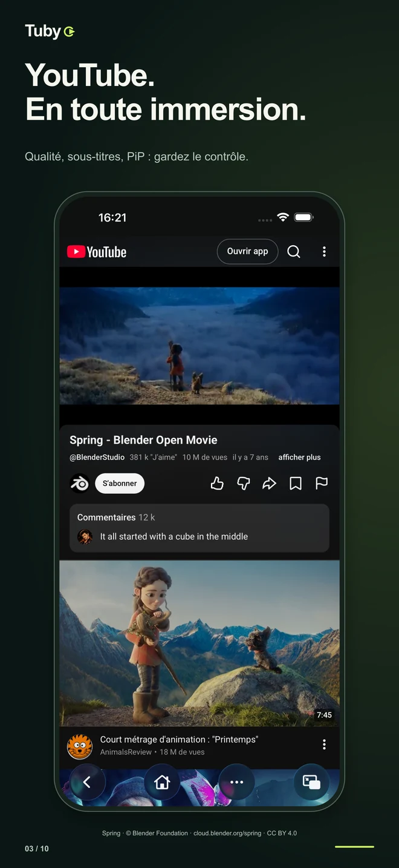Tap the Qualité, sous-titres, PiP subtitle

pos(137,157)
